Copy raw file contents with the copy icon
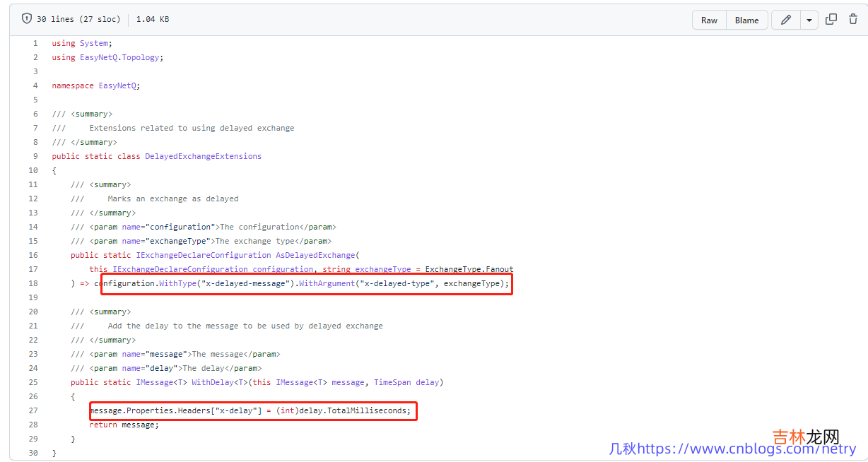868x462 pixels. (832, 20)
